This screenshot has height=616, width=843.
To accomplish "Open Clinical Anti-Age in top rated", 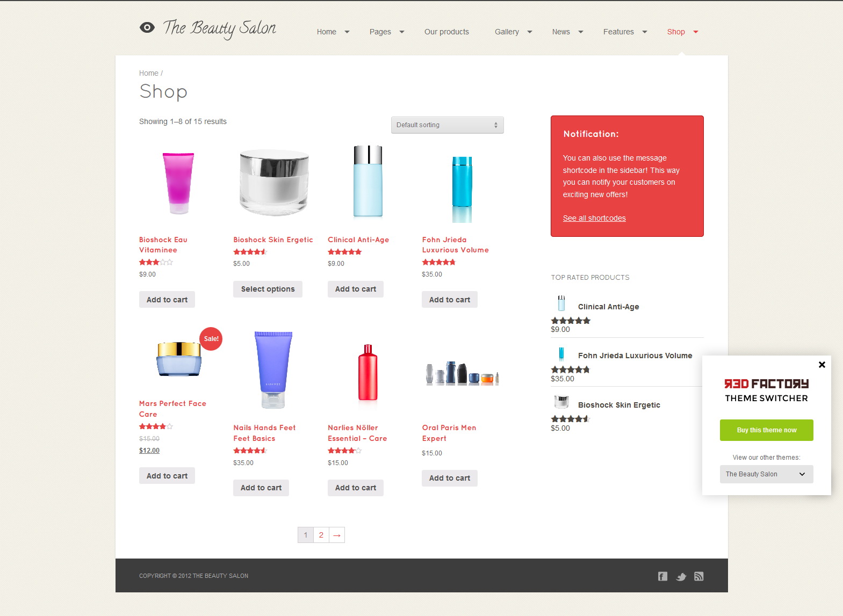I will (x=608, y=307).
